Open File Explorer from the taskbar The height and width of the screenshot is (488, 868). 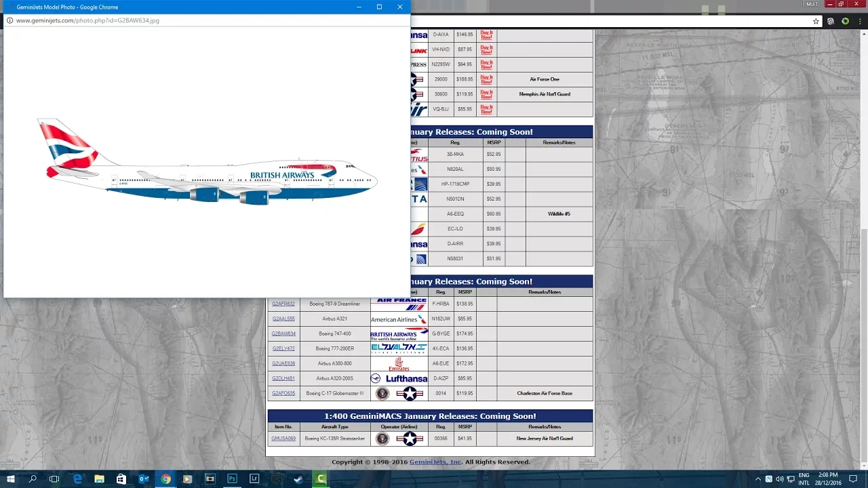[99, 479]
